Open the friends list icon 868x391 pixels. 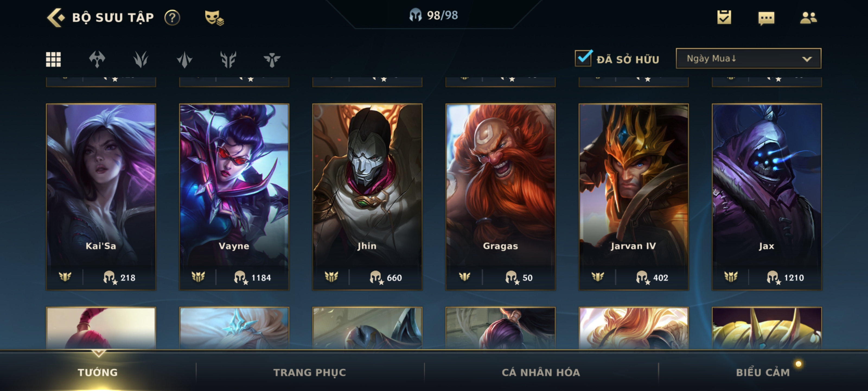808,18
